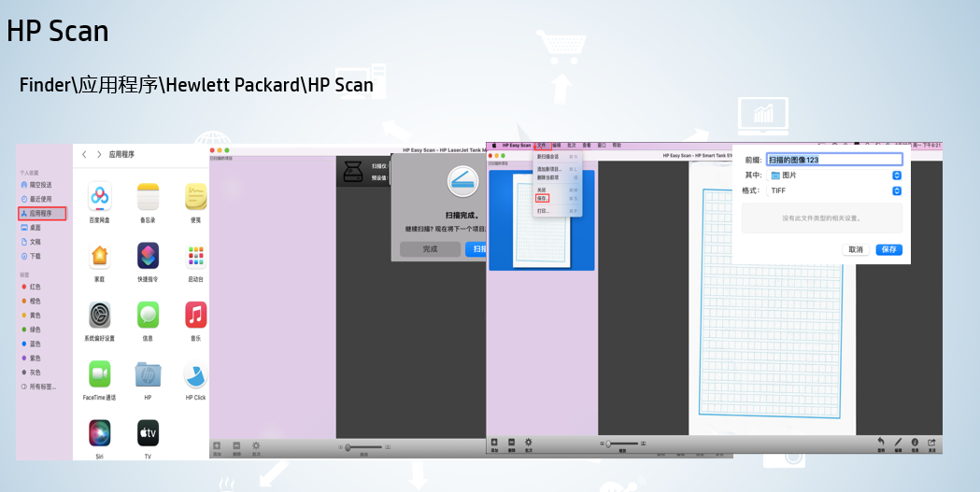Open the 编辑 menu in menu bar
This screenshot has width=980, height=492.
[556, 146]
